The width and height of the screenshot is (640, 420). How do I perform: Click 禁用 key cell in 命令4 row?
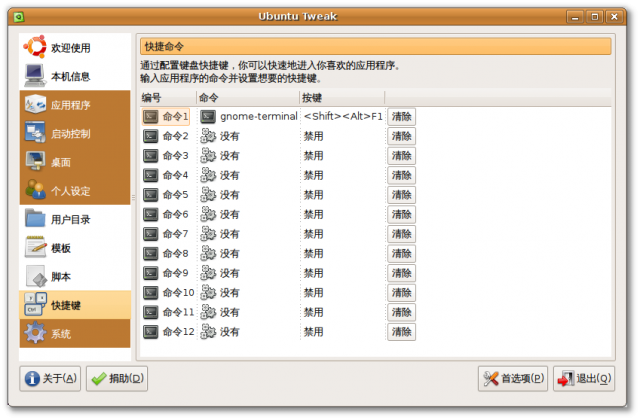[313, 176]
